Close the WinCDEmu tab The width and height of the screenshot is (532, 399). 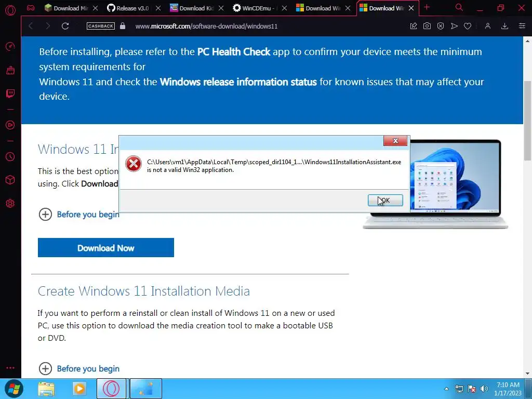[x=284, y=8]
